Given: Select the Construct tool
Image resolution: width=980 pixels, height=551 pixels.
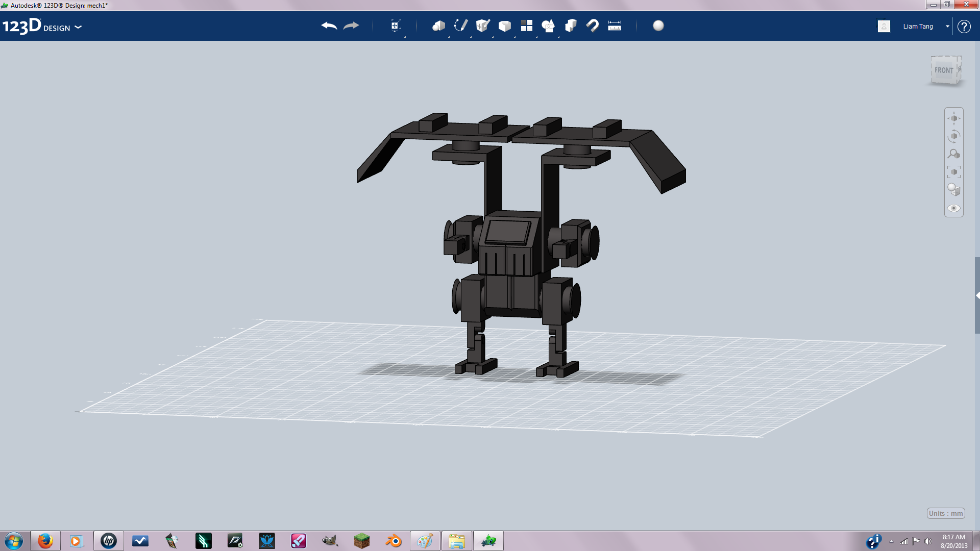Looking at the screenshot, I should point(482,26).
